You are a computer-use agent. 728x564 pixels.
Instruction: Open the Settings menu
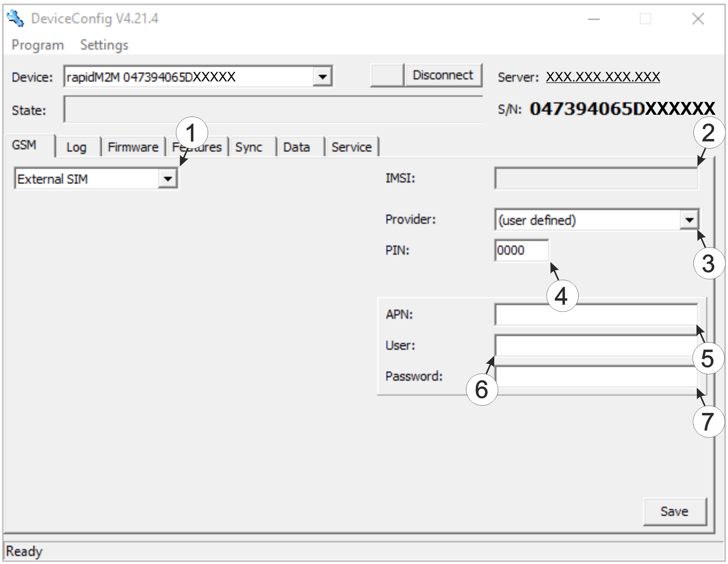104,45
